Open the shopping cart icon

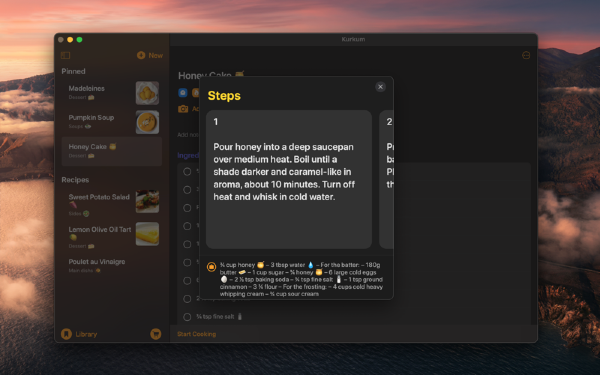click(155, 334)
